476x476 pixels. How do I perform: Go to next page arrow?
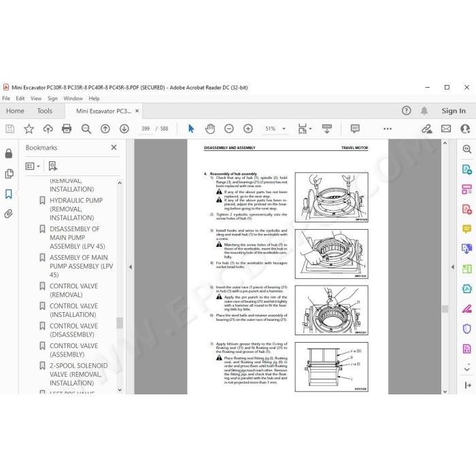coord(124,129)
